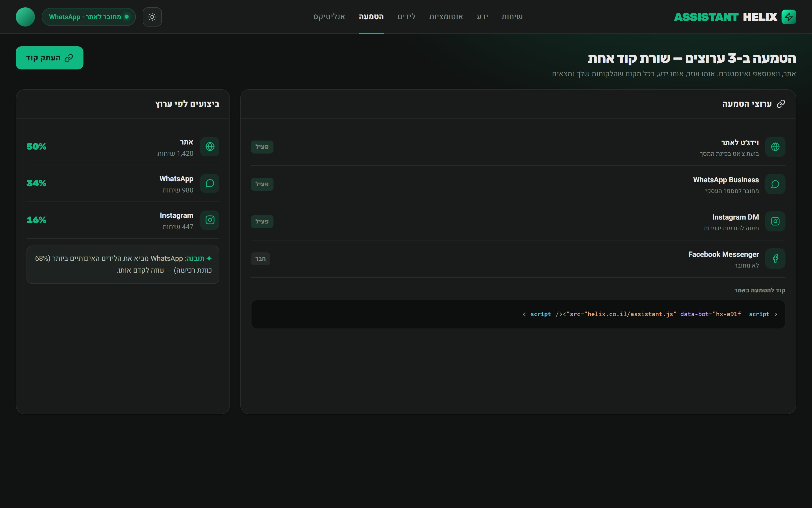Open the לידים tab
812x508 pixels.
pos(406,17)
